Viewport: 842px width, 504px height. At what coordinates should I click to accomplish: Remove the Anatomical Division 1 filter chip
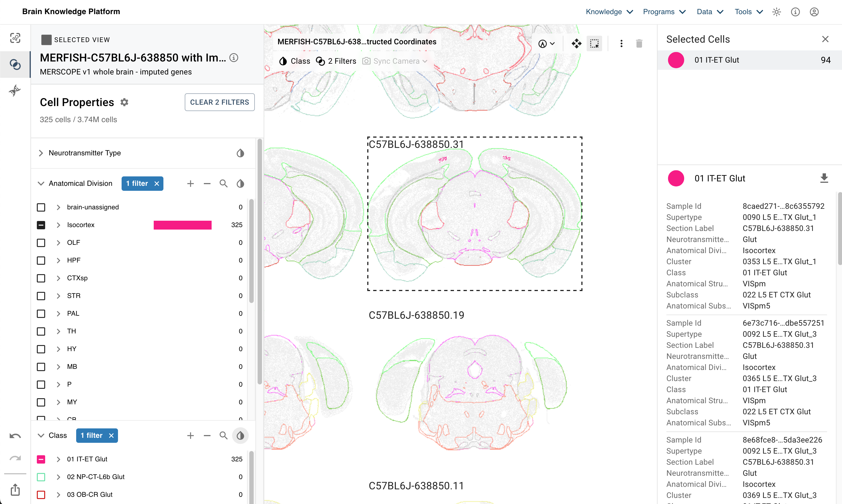tap(156, 184)
